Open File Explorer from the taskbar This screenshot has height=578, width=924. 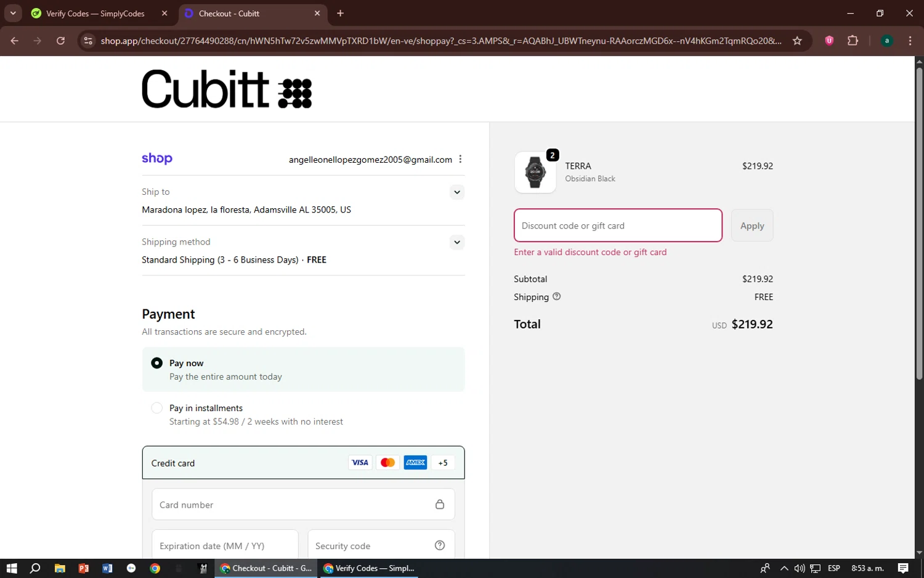click(60, 568)
